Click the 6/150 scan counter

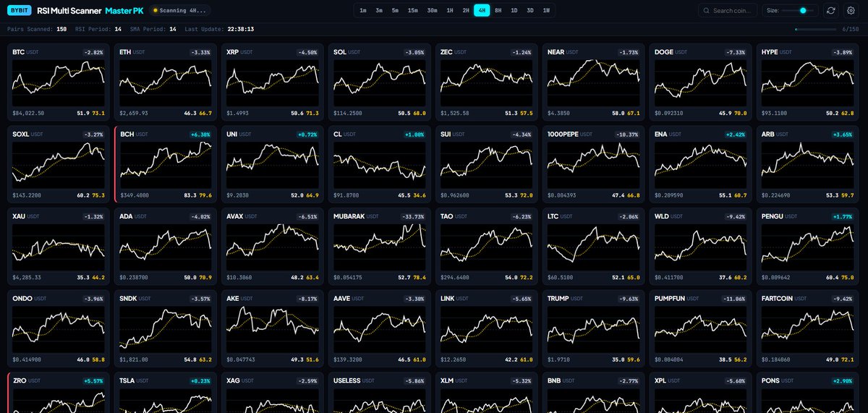(x=850, y=30)
